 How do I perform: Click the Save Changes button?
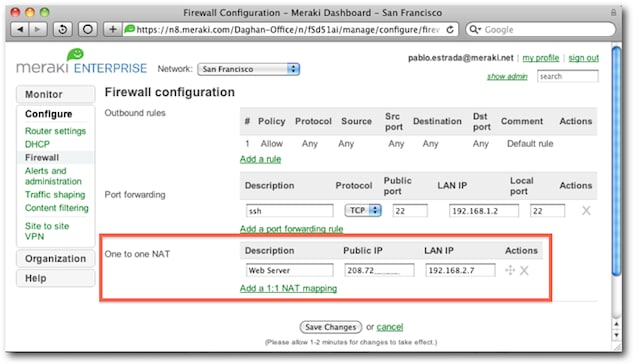[x=330, y=327]
